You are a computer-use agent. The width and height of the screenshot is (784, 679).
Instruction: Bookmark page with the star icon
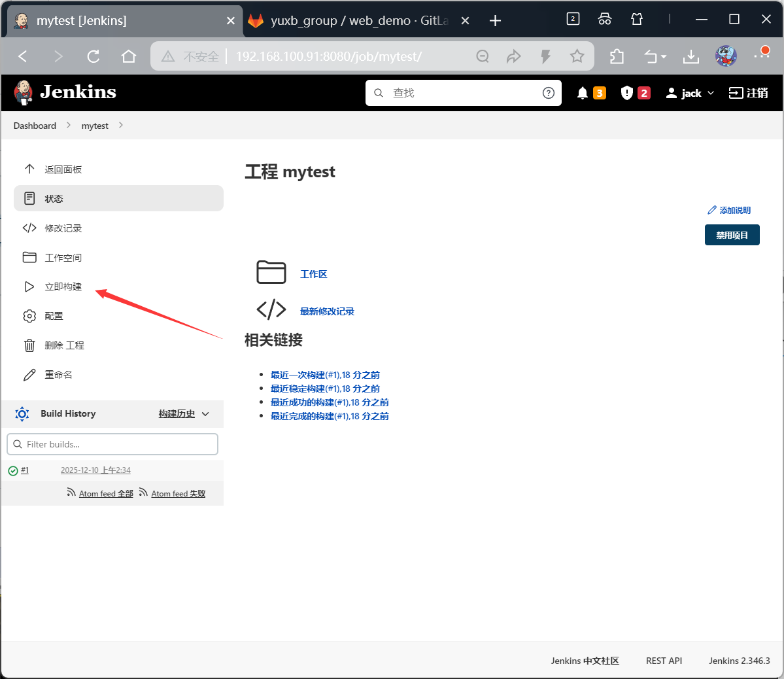tap(577, 56)
